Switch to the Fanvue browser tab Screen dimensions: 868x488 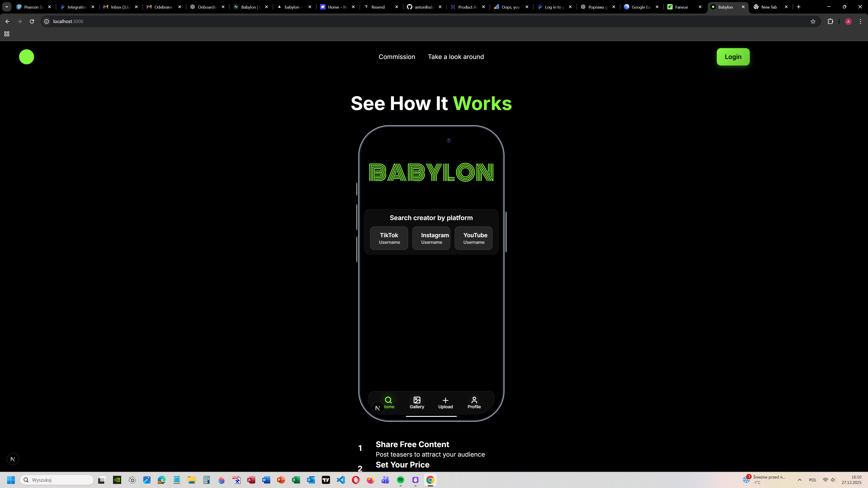[681, 7]
